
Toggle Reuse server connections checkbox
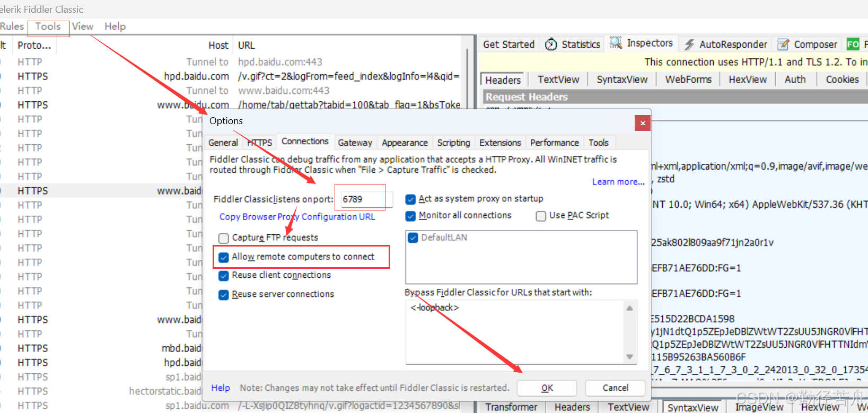click(x=224, y=295)
